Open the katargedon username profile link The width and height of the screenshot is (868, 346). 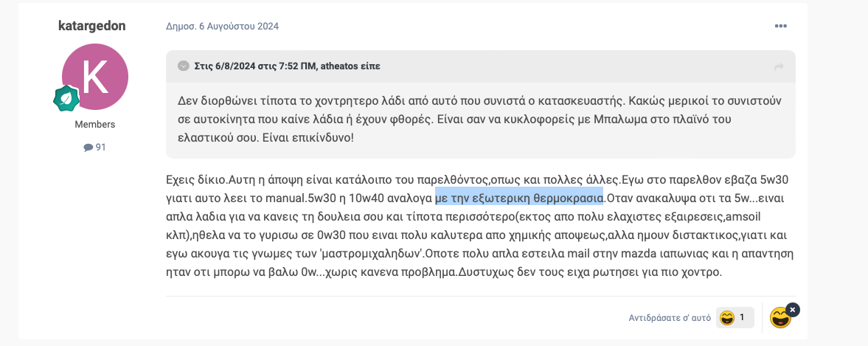click(x=92, y=26)
